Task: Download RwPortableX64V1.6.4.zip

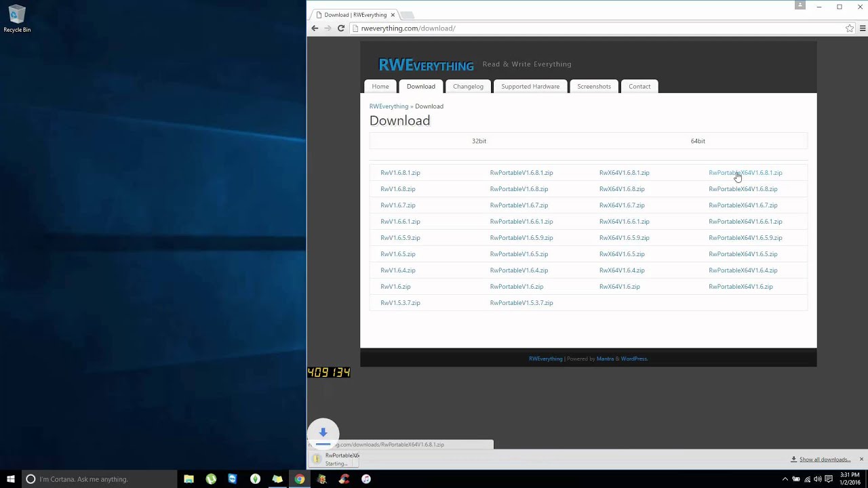Action: (x=743, y=270)
